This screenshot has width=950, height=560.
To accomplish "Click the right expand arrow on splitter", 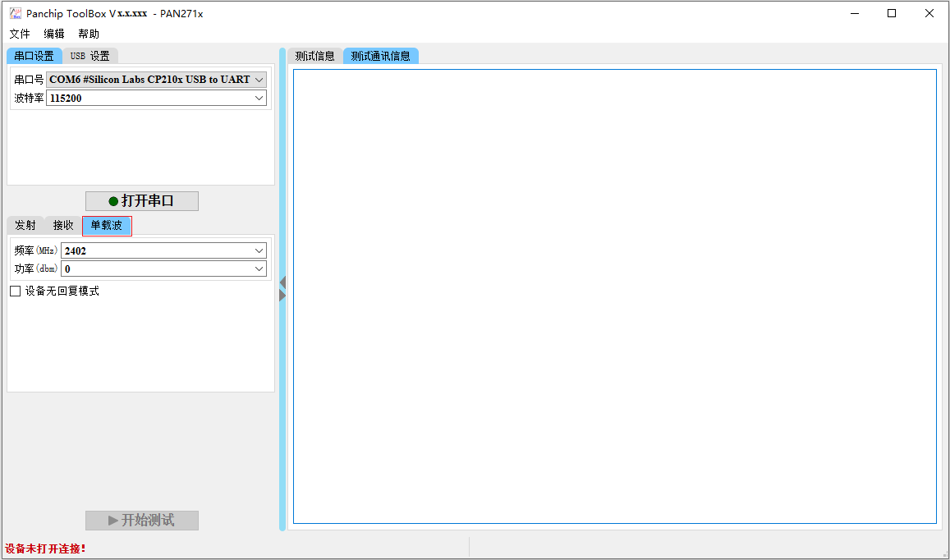I will coord(282,295).
